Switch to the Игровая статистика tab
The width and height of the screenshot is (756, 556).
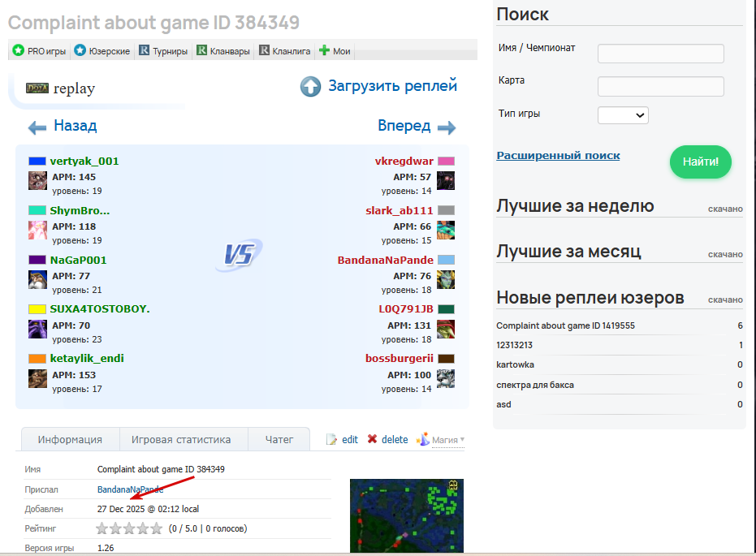(x=181, y=439)
